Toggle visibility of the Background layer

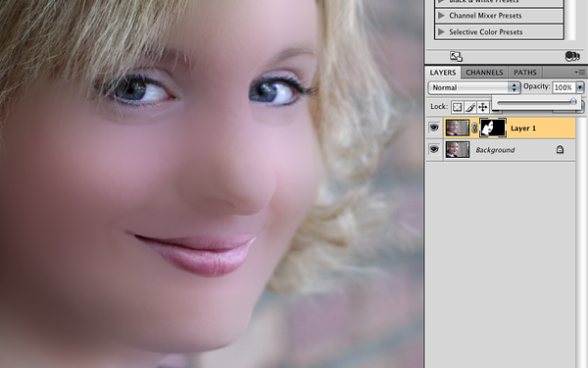pyautogui.click(x=434, y=149)
